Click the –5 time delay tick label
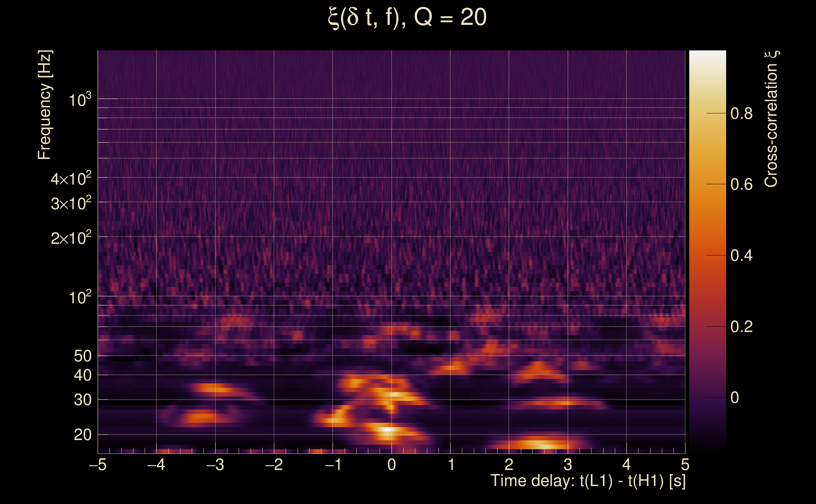816x504 pixels. pos(98,465)
